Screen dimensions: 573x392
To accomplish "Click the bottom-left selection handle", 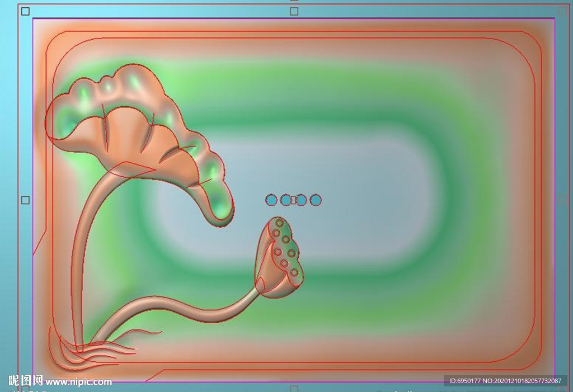I will [x=25, y=388].
